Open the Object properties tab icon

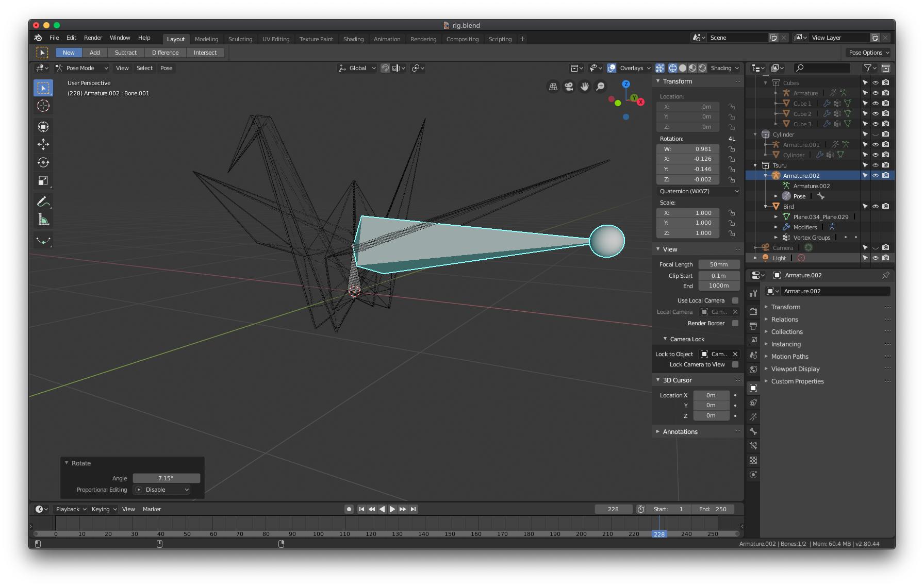753,388
